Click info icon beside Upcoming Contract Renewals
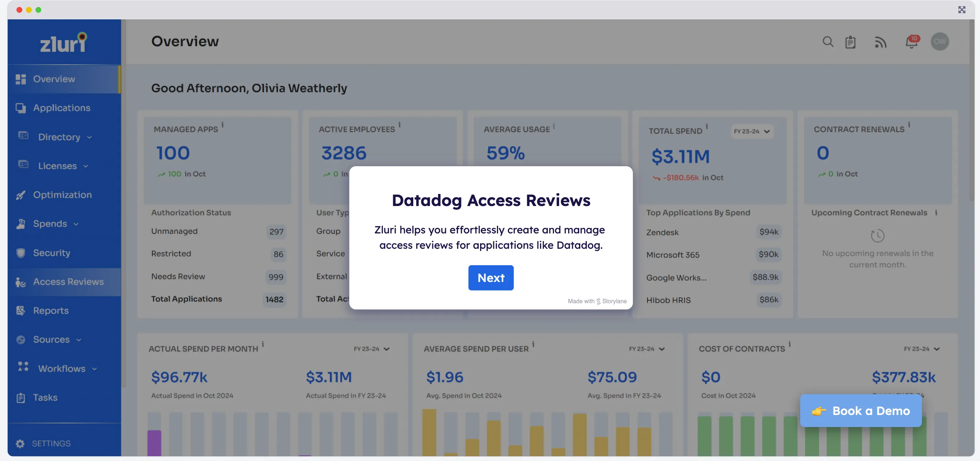Image resolution: width=980 pixels, height=461 pixels. click(x=936, y=213)
